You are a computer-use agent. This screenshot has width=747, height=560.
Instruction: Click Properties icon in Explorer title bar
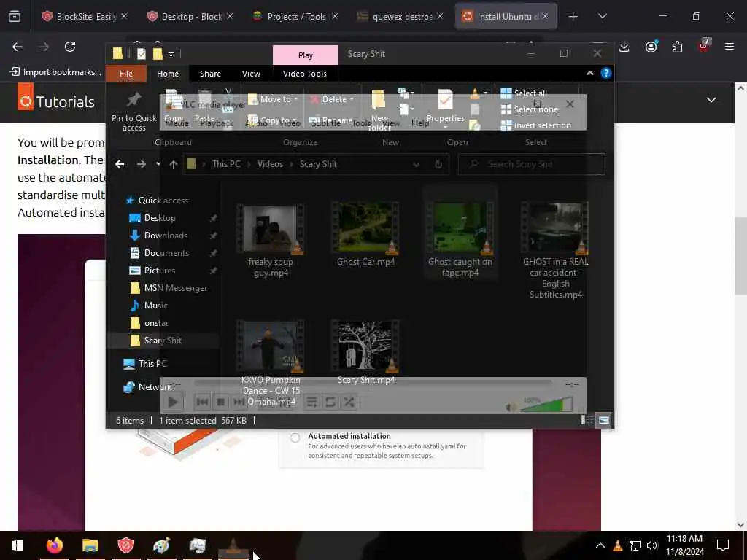tap(141, 54)
